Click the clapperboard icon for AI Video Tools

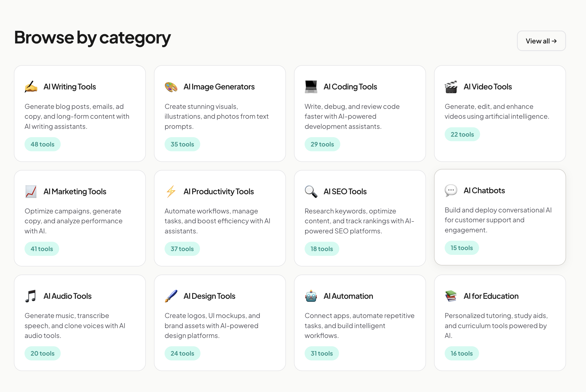tap(451, 87)
